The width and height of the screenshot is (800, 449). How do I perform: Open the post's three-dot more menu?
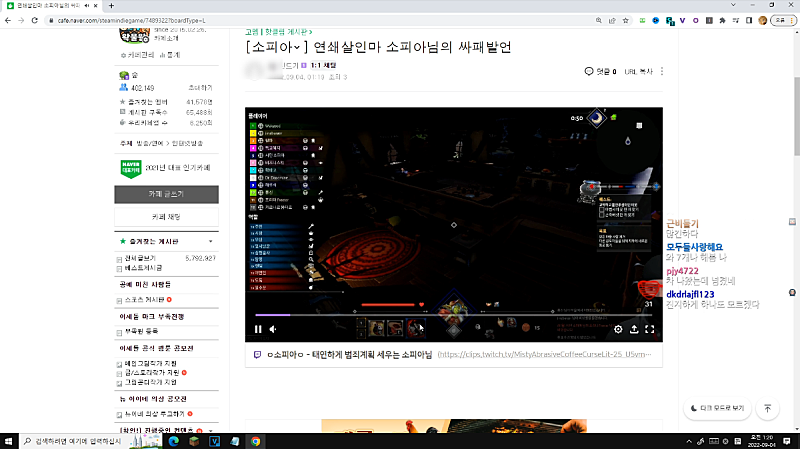pyautogui.click(x=662, y=71)
